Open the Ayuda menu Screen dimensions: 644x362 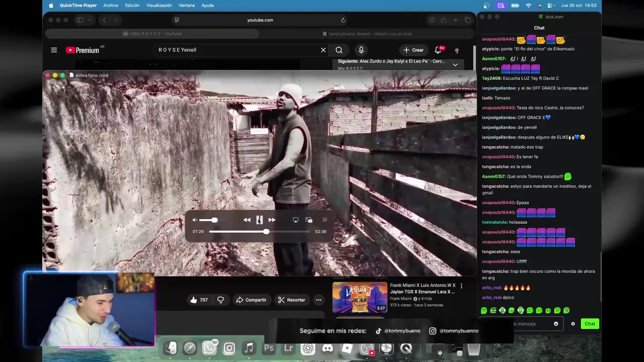point(207,6)
